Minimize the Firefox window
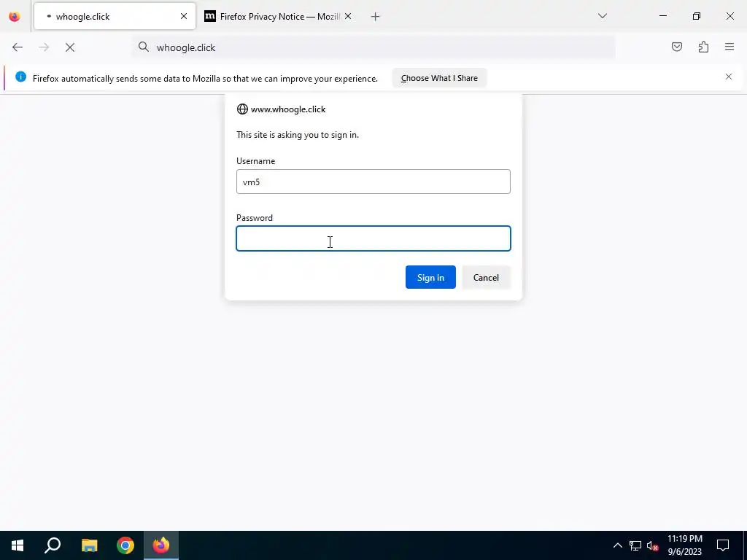The height and width of the screenshot is (560, 747). (662, 16)
